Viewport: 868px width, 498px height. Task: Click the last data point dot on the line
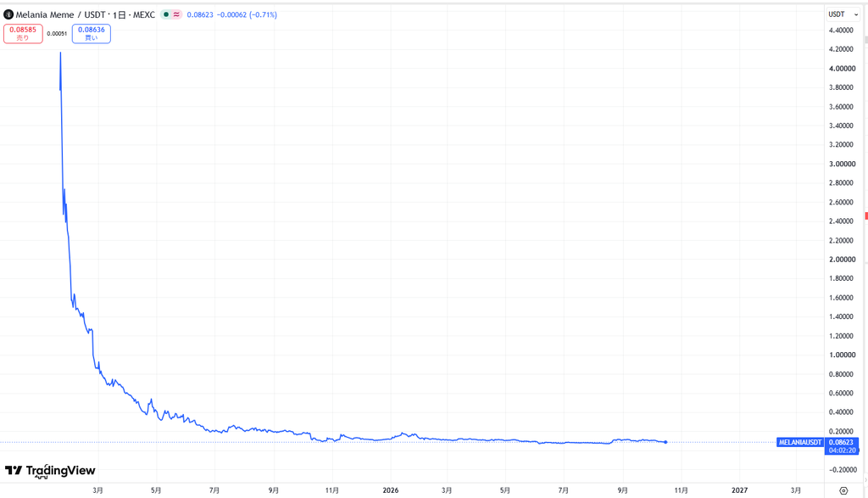pyautogui.click(x=665, y=442)
